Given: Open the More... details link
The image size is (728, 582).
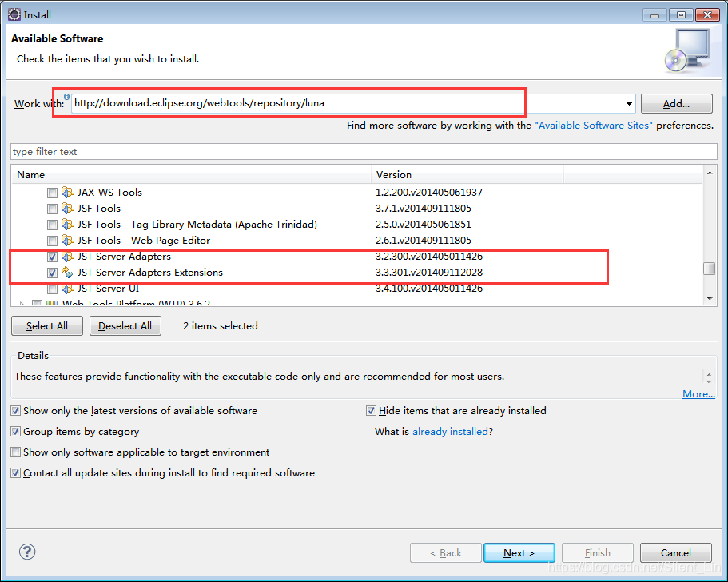Looking at the screenshot, I should point(698,394).
